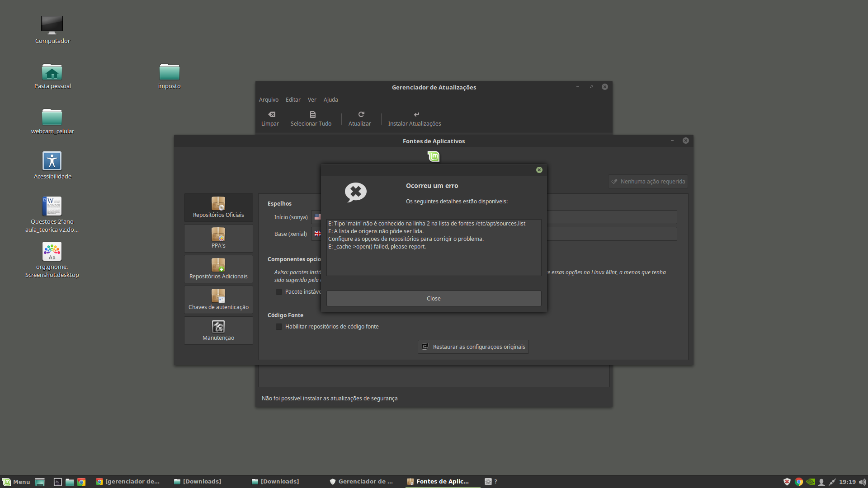Image resolution: width=868 pixels, height=488 pixels.
Task: Click the volume tray icon
Action: coord(862,482)
